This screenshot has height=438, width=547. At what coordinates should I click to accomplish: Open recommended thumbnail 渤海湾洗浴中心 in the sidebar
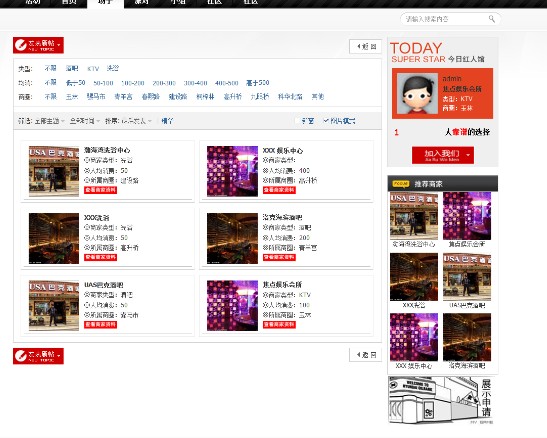(414, 216)
